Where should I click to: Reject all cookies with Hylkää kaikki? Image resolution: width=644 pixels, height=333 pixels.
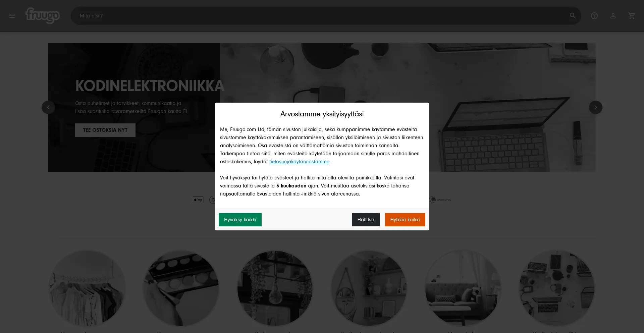pos(405,220)
